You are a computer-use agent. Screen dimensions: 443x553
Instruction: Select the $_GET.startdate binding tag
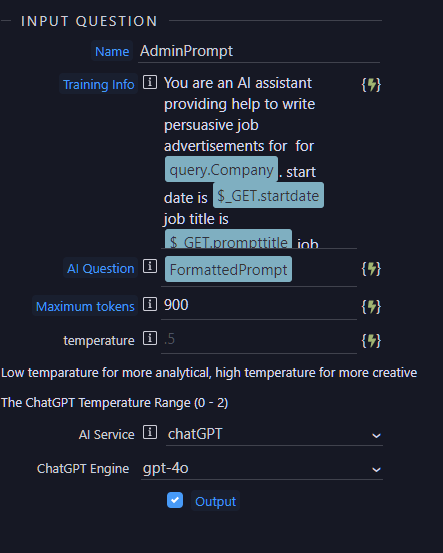(268, 195)
